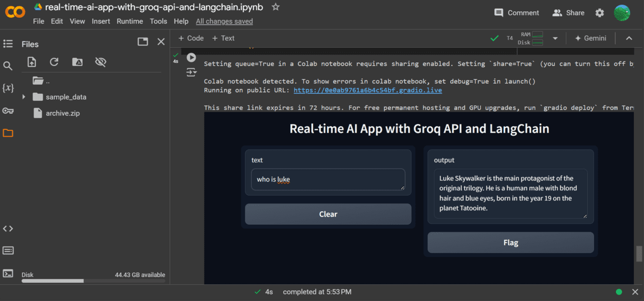
Task: Run the cell with play button
Action: click(x=191, y=57)
